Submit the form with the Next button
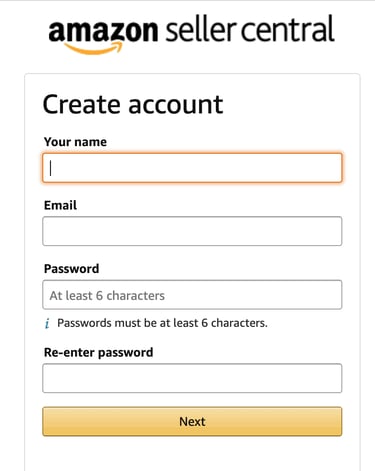 tap(192, 421)
